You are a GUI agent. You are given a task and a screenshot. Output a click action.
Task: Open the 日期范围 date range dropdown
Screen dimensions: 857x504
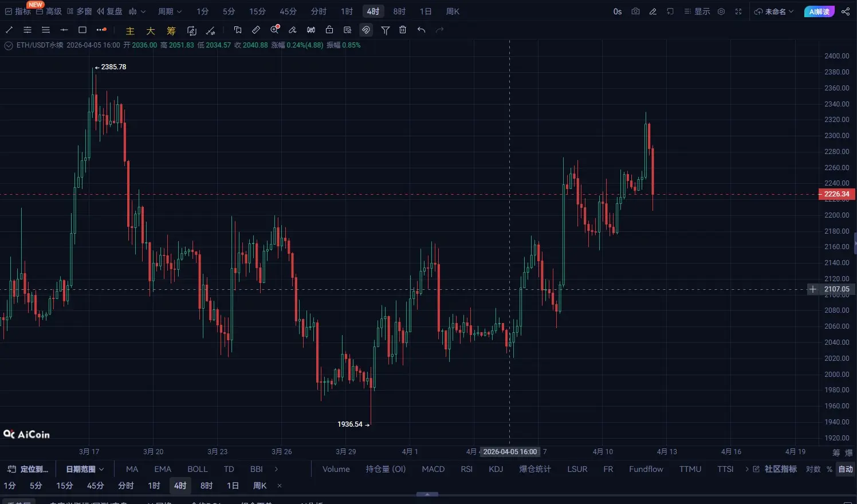pos(85,469)
